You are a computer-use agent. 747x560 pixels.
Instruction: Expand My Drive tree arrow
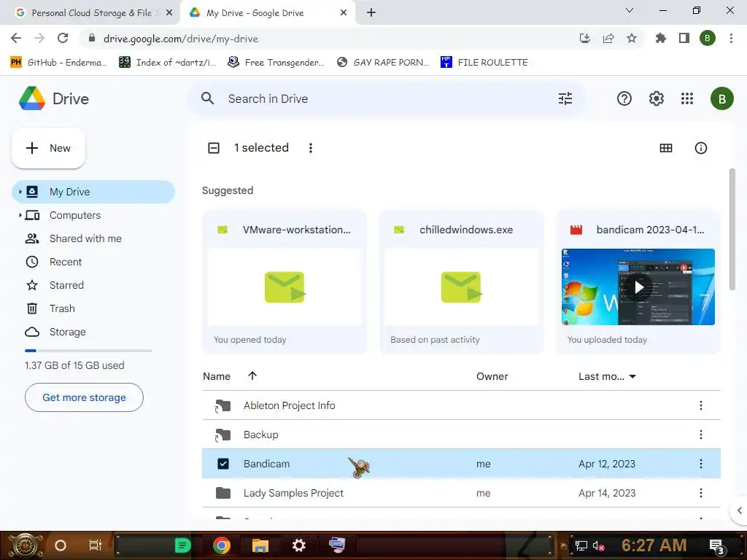click(20, 192)
